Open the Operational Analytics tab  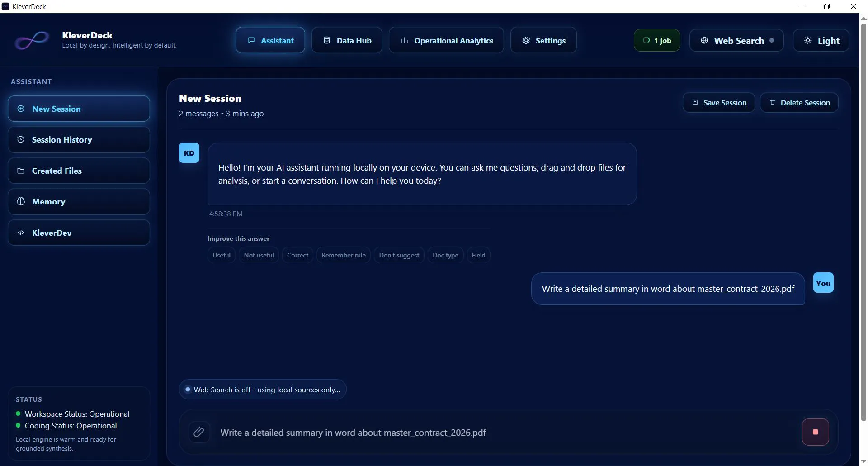(x=446, y=40)
